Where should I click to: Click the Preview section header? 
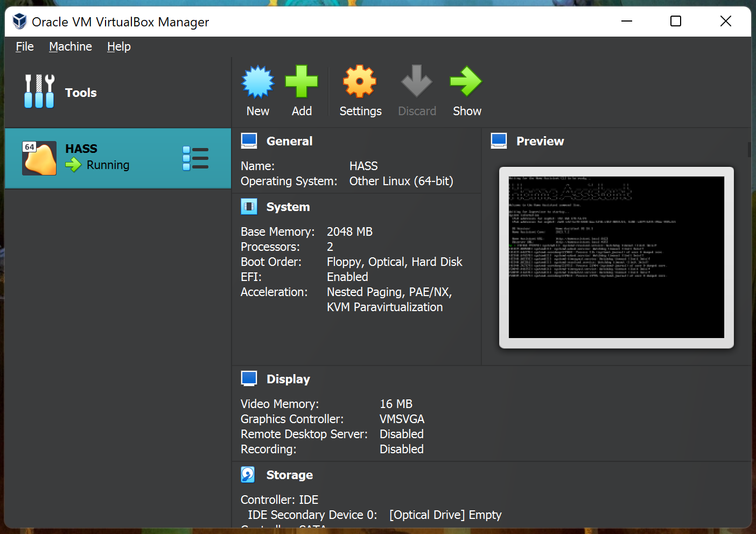click(x=540, y=141)
